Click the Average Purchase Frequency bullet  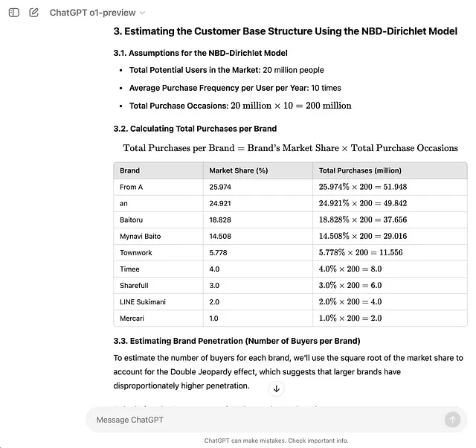235,88
